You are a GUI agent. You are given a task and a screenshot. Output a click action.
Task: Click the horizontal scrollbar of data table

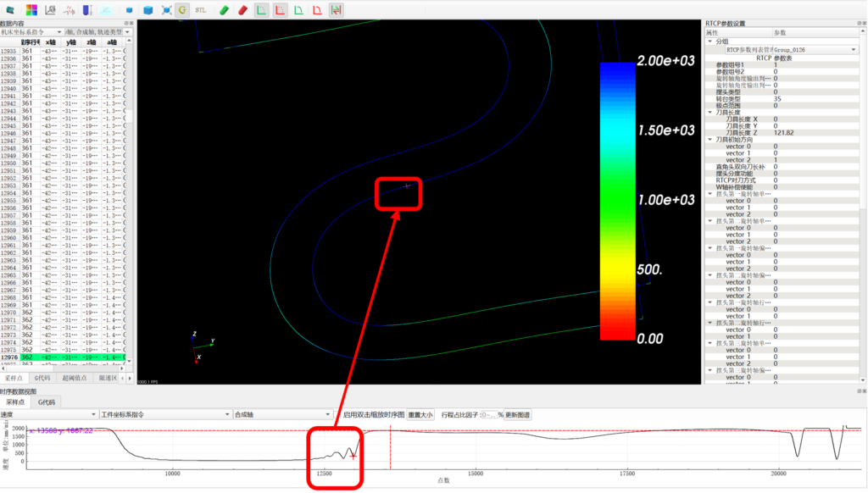coord(63,368)
